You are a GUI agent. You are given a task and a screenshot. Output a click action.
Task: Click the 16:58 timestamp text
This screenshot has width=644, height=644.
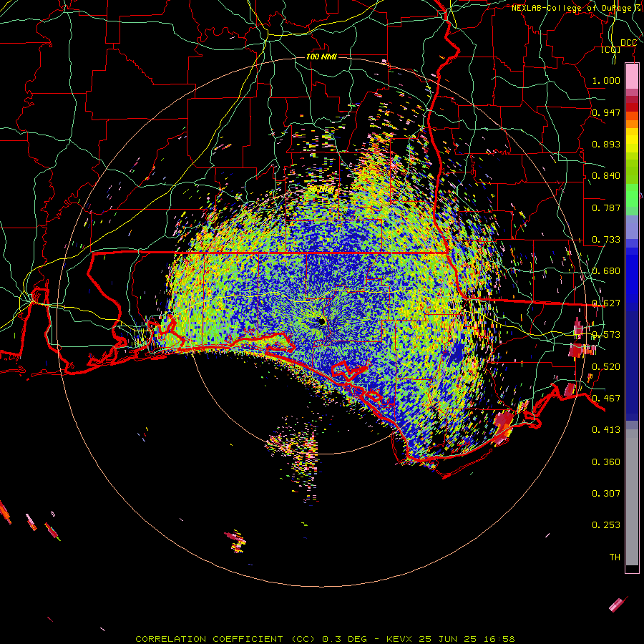(x=499, y=639)
